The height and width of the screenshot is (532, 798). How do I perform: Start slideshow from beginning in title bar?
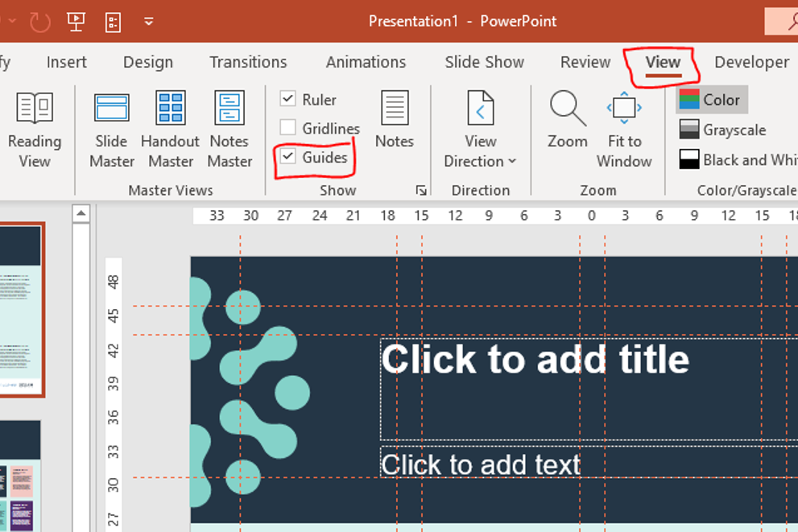76,21
